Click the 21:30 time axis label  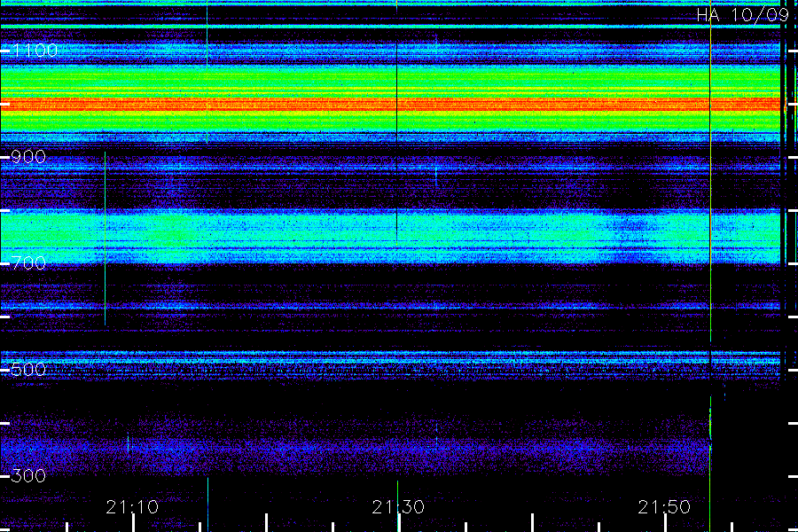[x=398, y=507]
